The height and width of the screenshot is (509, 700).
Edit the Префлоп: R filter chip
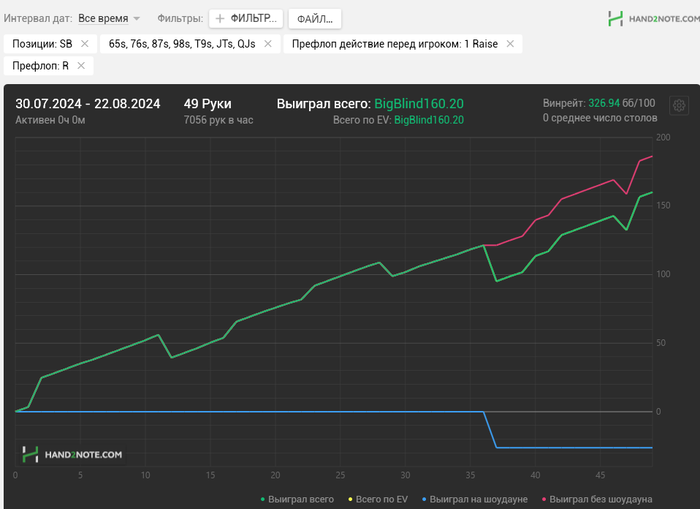click(40, 66)
